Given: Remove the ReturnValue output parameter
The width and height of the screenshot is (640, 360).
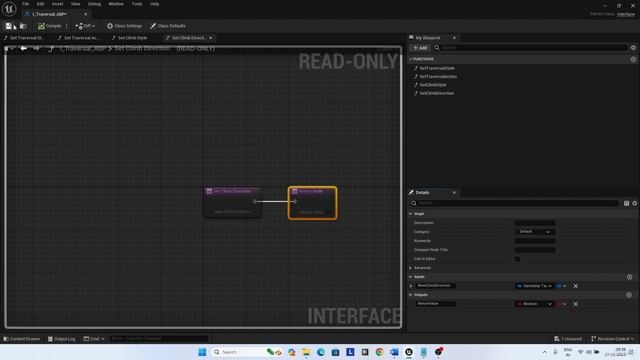Looking at the screenshot, I should [576, 304].
